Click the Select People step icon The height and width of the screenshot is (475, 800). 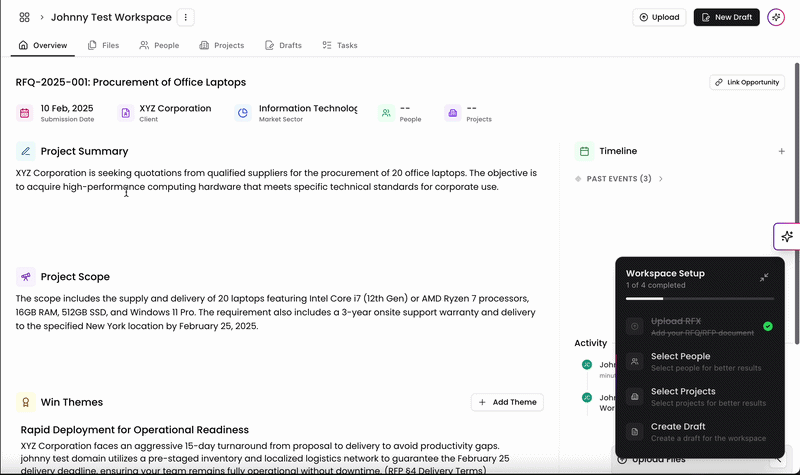[635, 361]
